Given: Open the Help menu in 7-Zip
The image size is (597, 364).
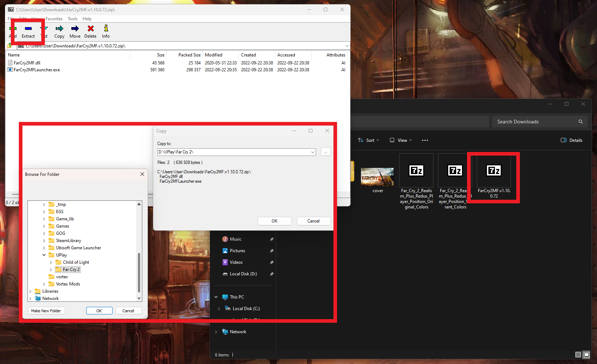Looking at the screenshot, I should pos(87,19).
